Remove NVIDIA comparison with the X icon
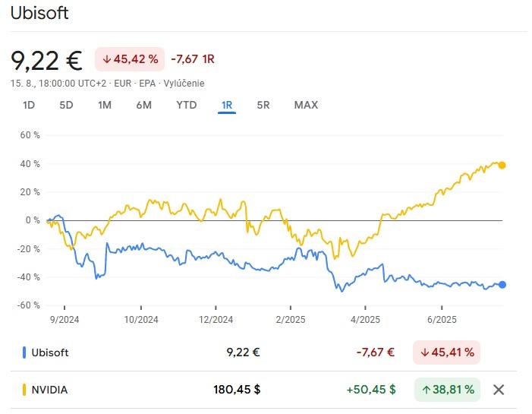532x414 pixels. coord(499,390)
